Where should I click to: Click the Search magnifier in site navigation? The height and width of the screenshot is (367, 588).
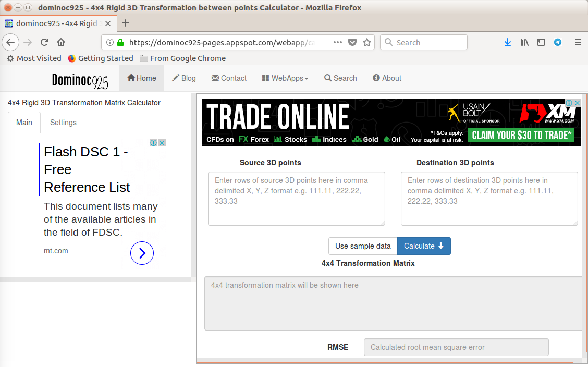[x=327, y=78]
